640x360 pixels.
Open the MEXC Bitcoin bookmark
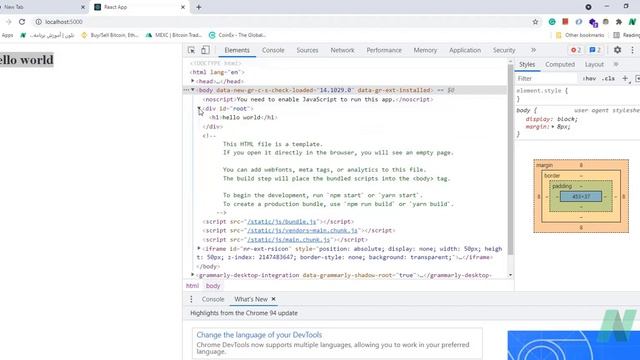173,35
